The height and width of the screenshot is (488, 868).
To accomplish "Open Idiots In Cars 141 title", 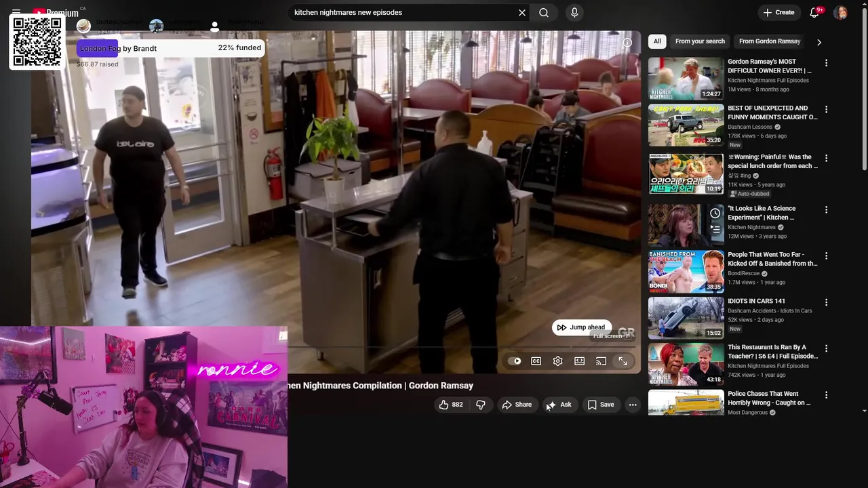I will click(x=756, y=301).
